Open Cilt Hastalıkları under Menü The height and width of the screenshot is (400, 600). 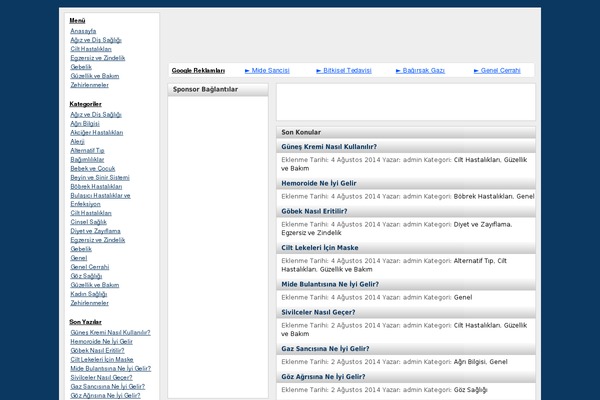91,49
